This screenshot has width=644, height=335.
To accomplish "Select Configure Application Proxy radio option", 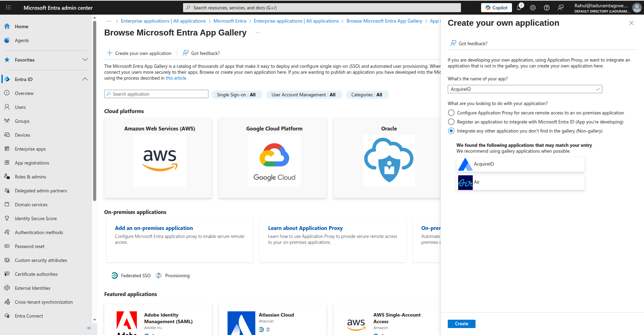I will [451, 113].
